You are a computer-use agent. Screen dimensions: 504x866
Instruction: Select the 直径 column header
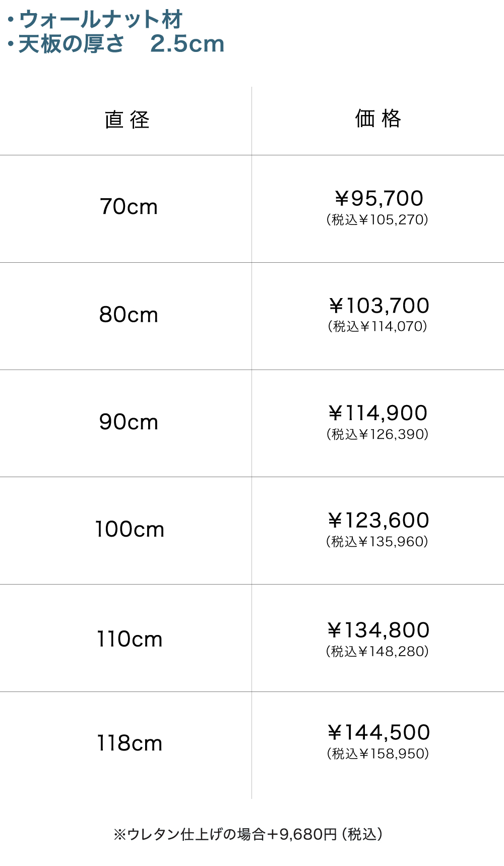point(127,120)
